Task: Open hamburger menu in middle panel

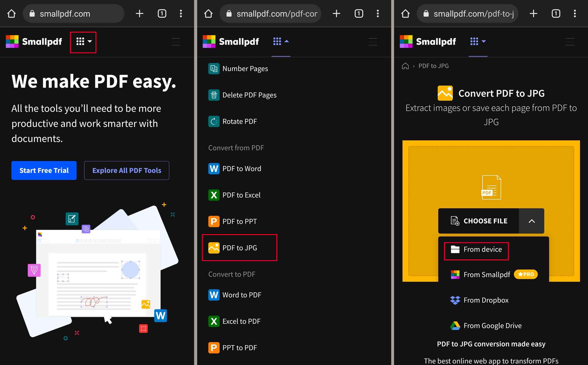Action: point(373,42)
